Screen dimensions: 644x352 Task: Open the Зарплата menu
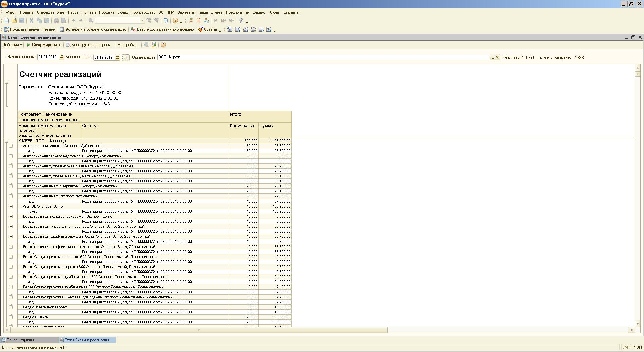point(185,12)
